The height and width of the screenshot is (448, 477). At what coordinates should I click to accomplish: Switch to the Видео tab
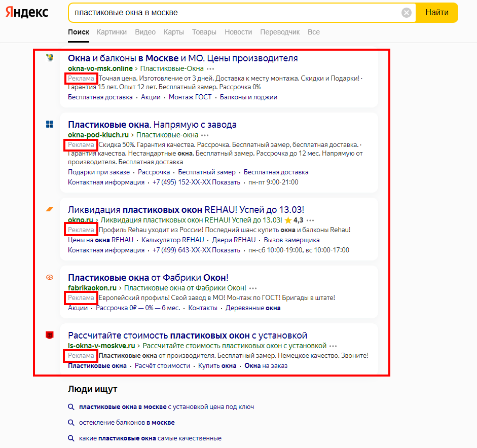(145, 32)
